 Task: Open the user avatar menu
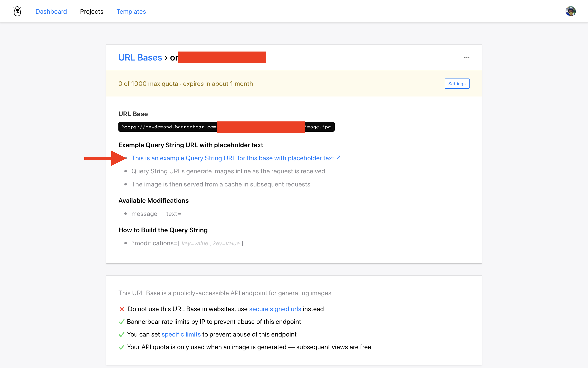point(570,11)
